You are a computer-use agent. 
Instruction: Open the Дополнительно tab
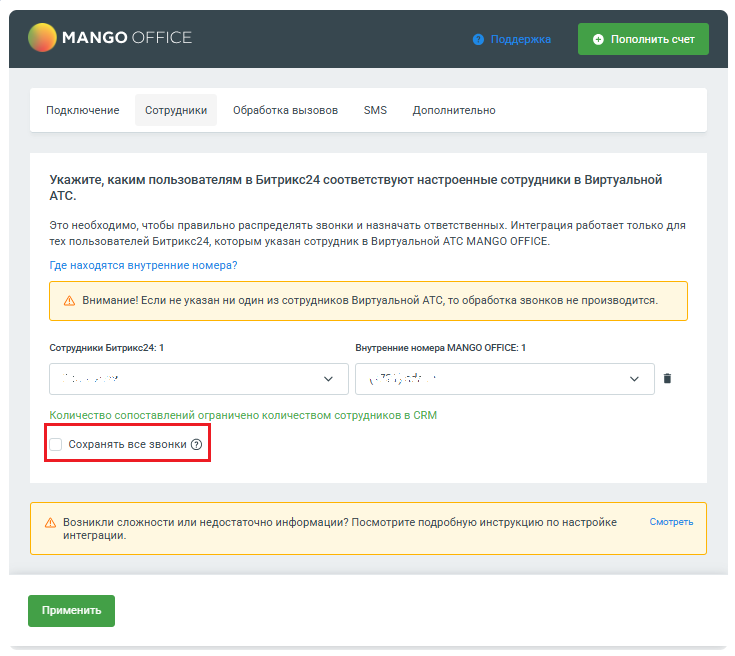(x=454, y=110)
